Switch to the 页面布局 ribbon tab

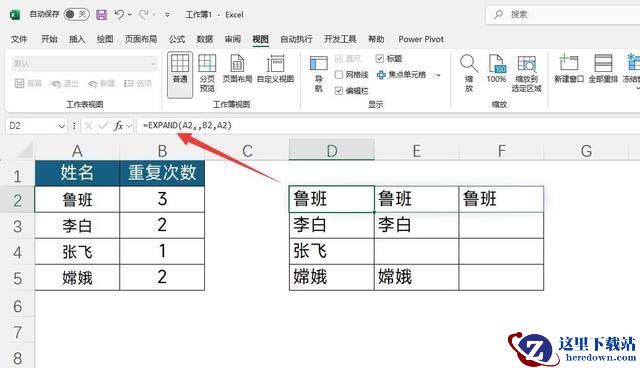[x=141, y=39]
